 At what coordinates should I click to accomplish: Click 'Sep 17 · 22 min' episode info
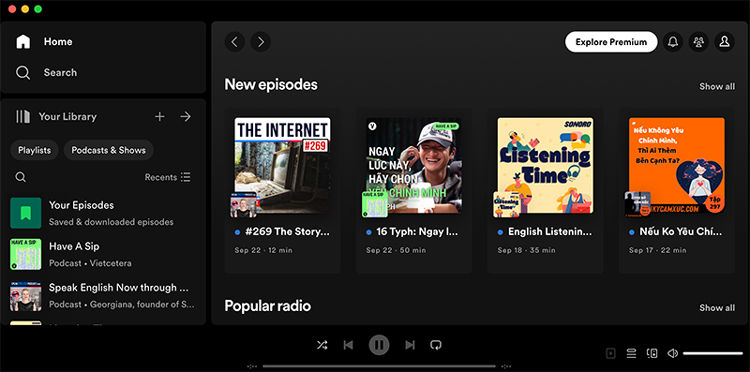658,250
